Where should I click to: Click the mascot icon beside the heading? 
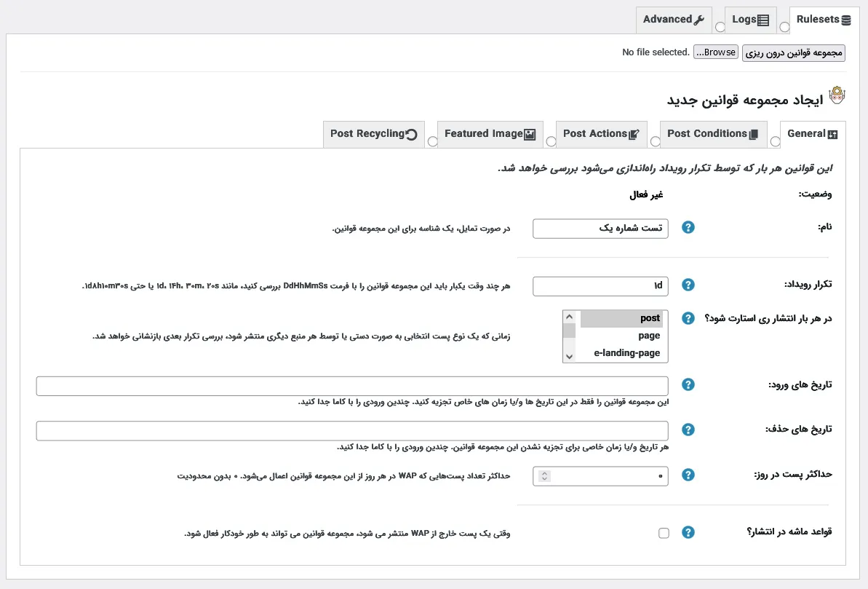click(837, 95)
